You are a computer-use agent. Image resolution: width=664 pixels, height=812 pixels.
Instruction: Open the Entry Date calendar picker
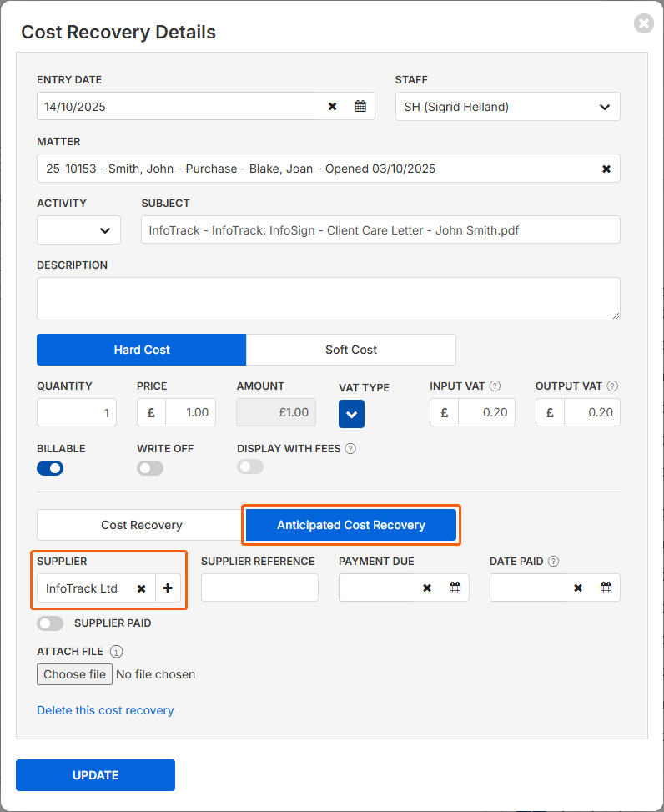pos(360,107)
